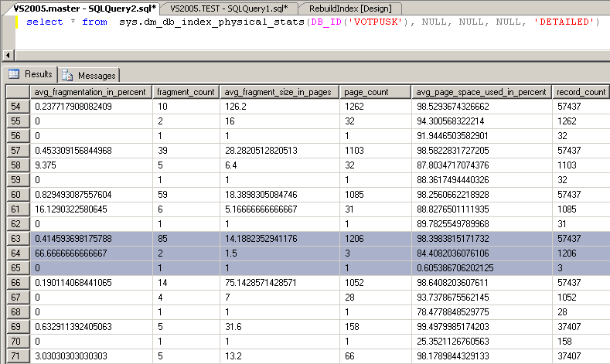Click the 'VOTPUSK' string in the query
610x364 pixels.
pyautogui.click(x=375, y=22)
